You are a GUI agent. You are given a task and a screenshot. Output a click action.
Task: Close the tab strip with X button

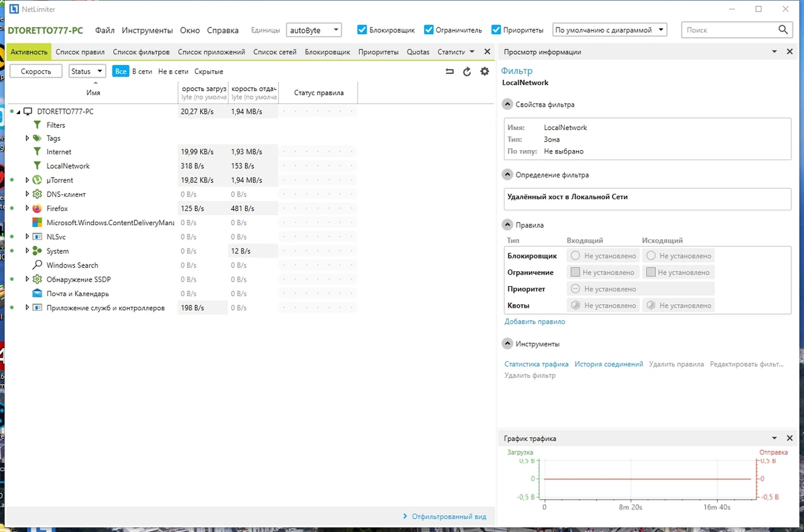487,52
